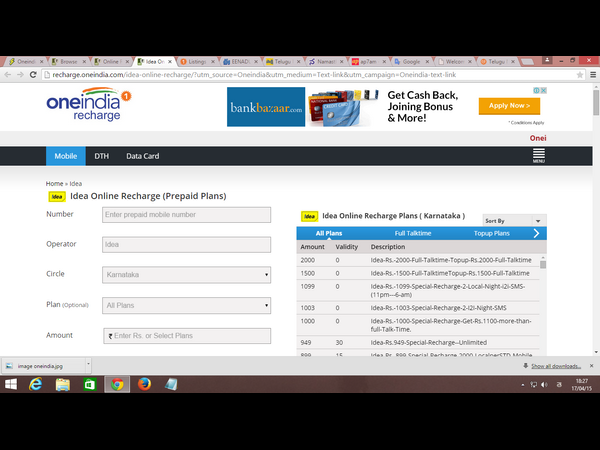
Task: Open the Plan All Plans dropdown
Action: (x=186, y=305)
